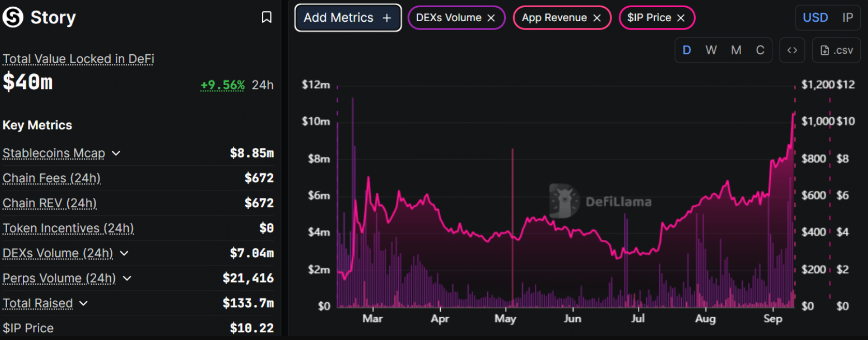Screen dimensions: 868x340
Task: Click the Story logo icon
Action: tap(13, 17)
